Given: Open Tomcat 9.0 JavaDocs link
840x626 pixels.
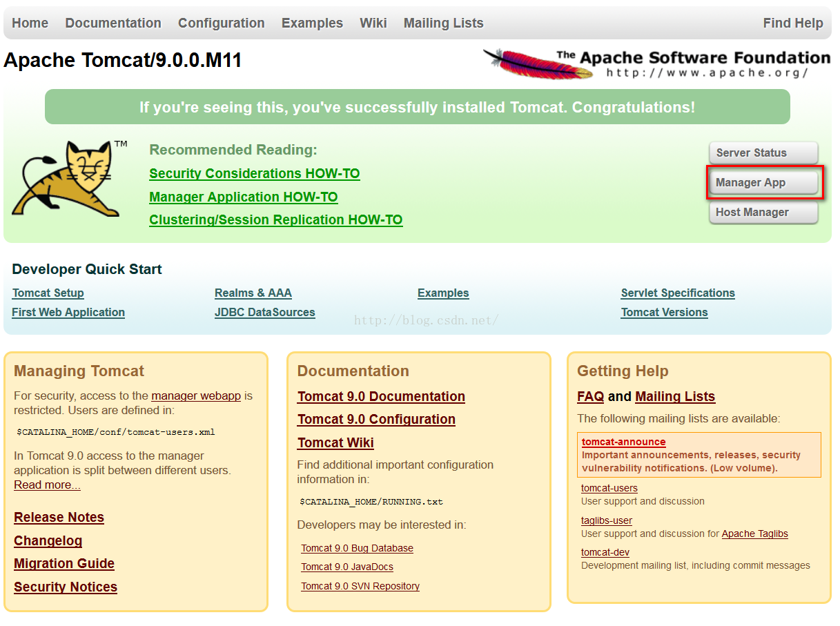Looking at the screenshot, I should pos(347,567).
